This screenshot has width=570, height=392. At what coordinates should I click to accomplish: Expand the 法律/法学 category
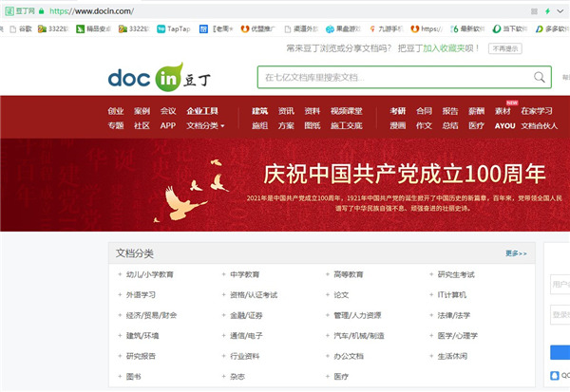[431, 315]
